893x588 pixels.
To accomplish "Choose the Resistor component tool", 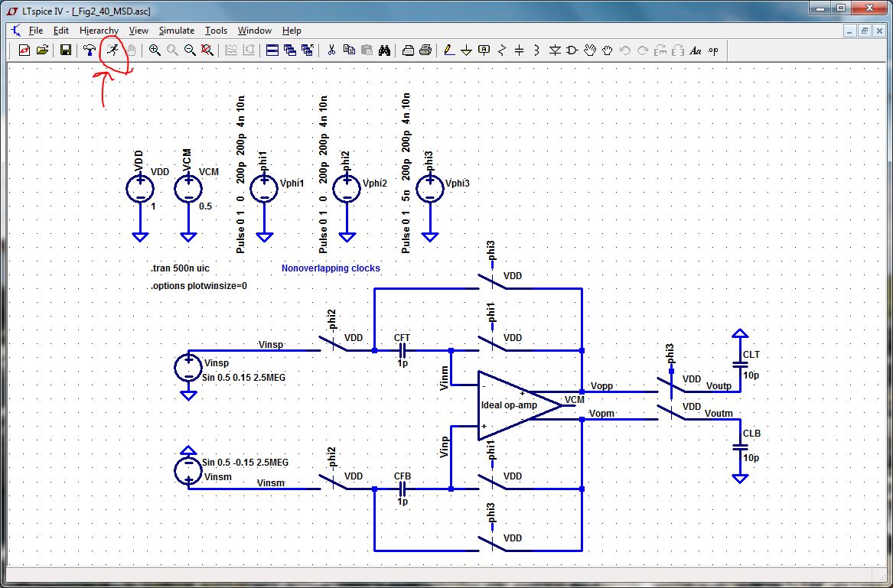I will click(502, 50).
